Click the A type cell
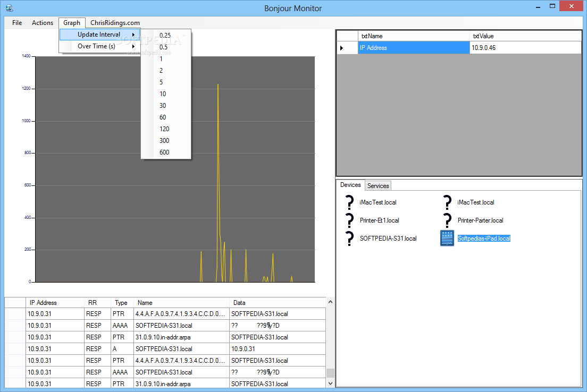 tap(122, 349)
